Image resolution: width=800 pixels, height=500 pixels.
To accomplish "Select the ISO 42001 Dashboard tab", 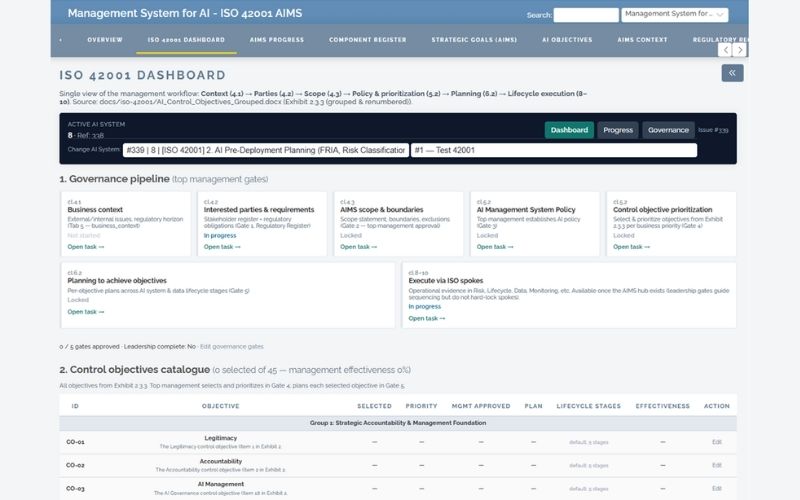I will 186,40.
